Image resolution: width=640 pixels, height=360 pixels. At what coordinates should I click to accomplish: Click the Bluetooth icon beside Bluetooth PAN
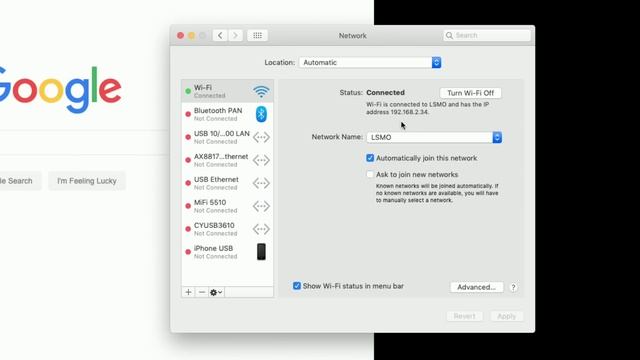[261, 114]
